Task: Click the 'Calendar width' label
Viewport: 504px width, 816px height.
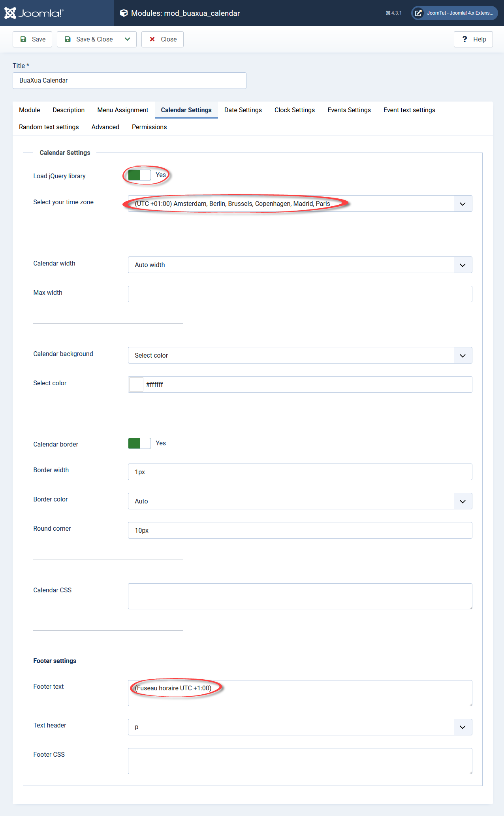Action: pos(54,263)
